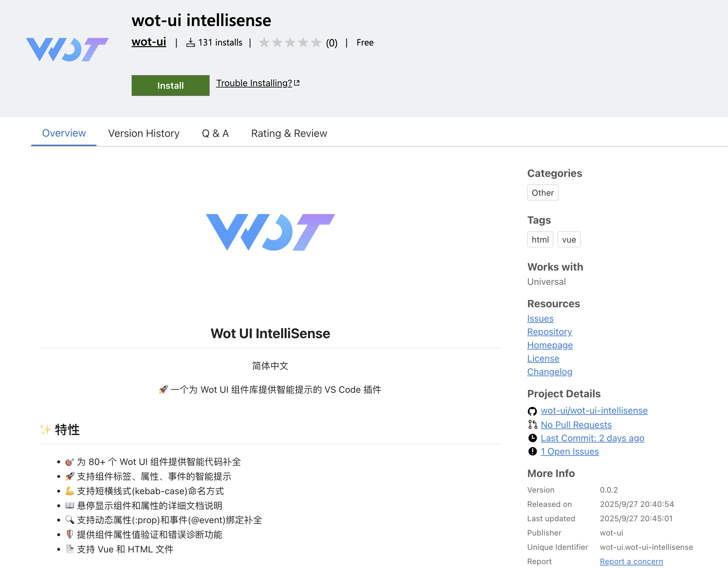
Task: Install the wot-ui intellisense extension
Action: [170, 86]
